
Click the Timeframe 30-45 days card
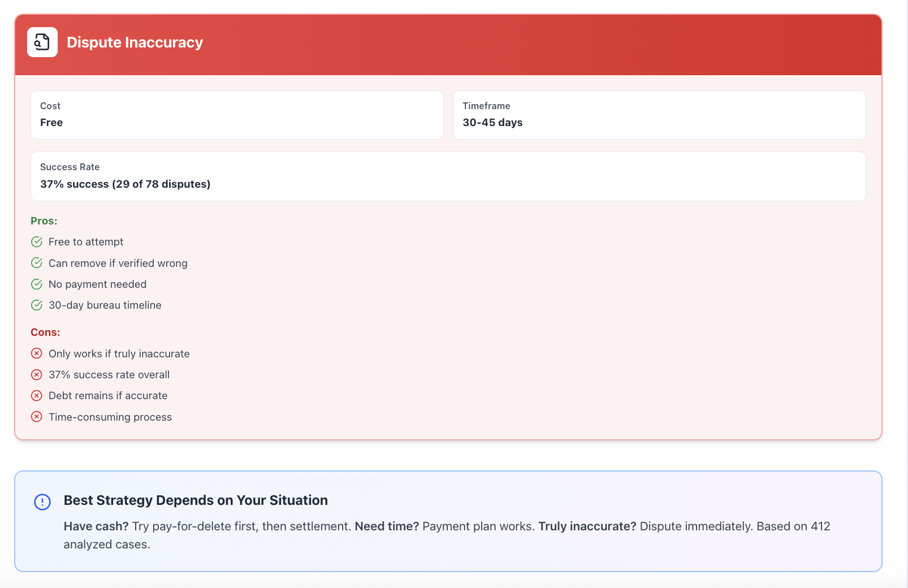pos(659,115)
